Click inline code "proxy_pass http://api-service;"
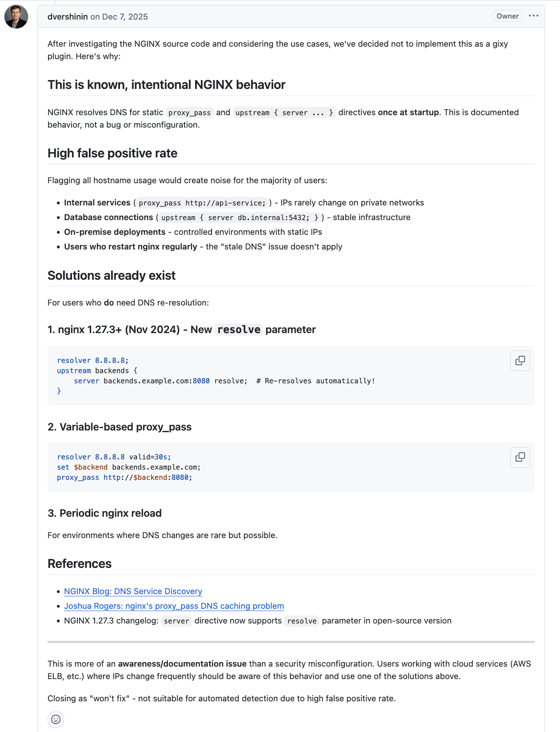Viewport: 560px width, 732px height. coord(202,203)
